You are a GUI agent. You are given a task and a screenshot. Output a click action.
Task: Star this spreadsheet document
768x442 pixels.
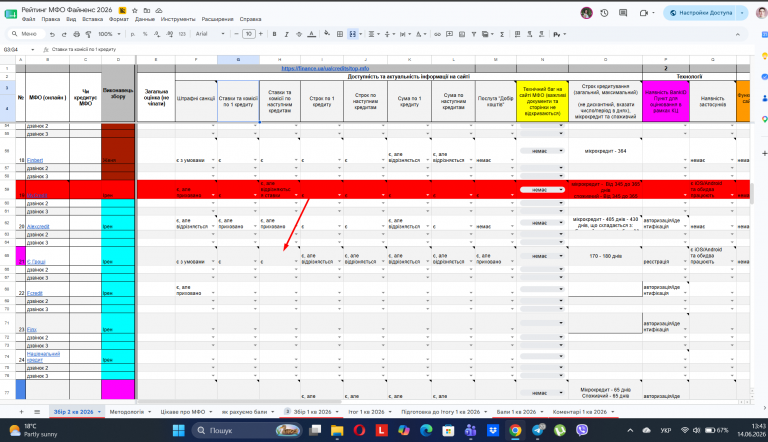[135, 10]
